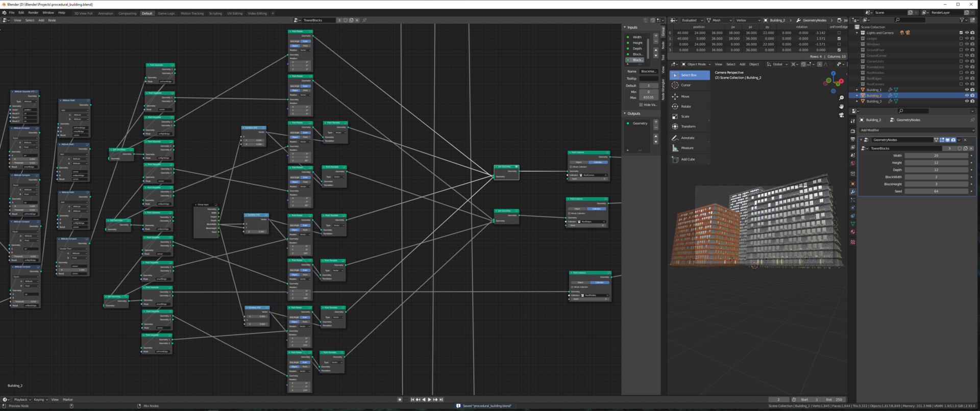Check the Hide Value checkbox
980x411 pixels.
tap(641, 105)
